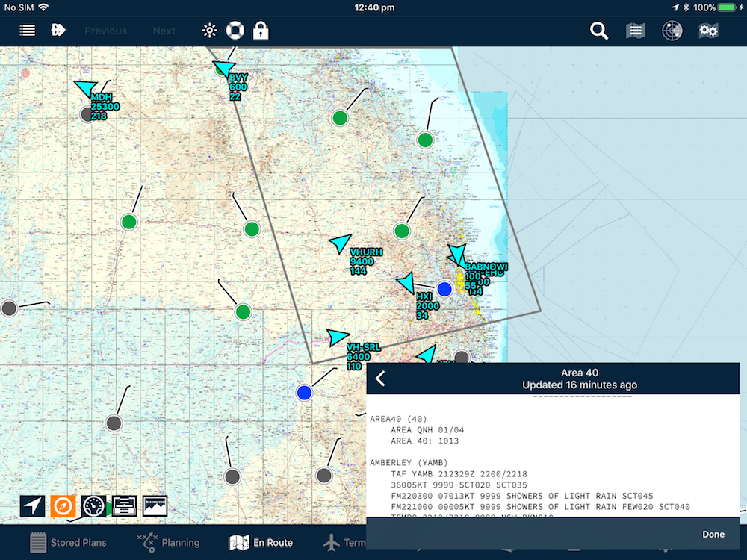Tap blue weather dot beside HXI
The width and height of the screenshot is (747, 560).
pos(444,289)
